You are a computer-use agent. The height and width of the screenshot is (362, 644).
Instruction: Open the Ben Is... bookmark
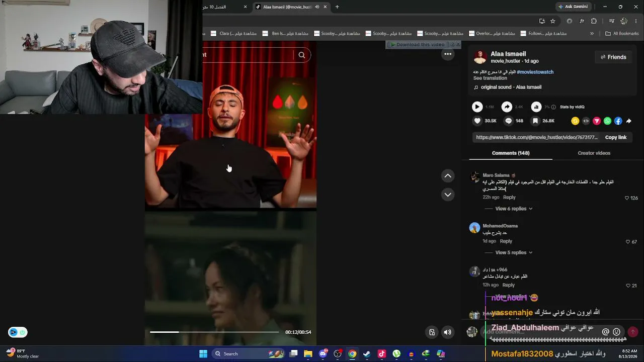[x=285, y=34]
